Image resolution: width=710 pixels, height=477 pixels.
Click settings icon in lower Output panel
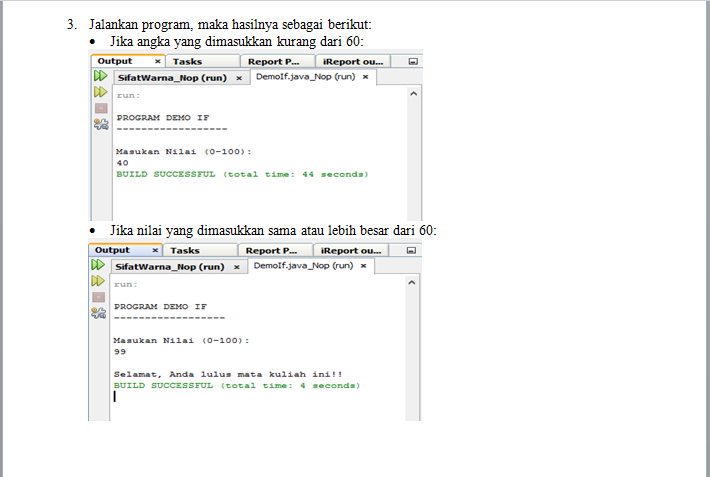[99, 313]
